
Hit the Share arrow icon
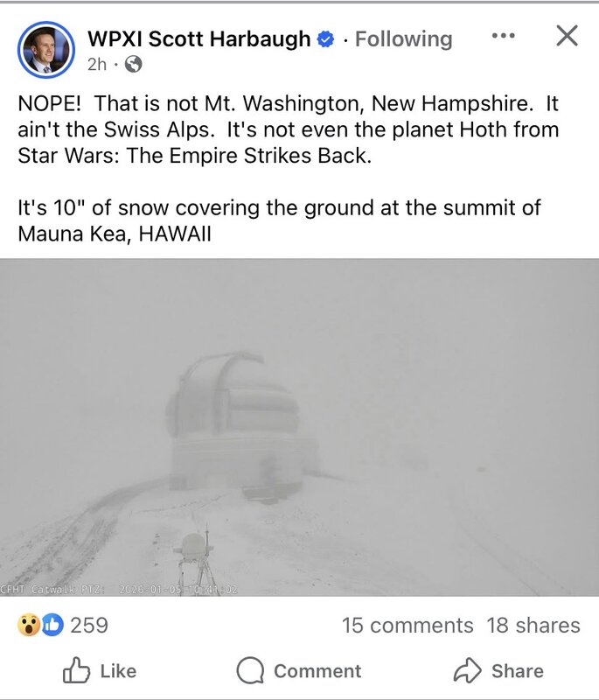[x=467, y=671]
